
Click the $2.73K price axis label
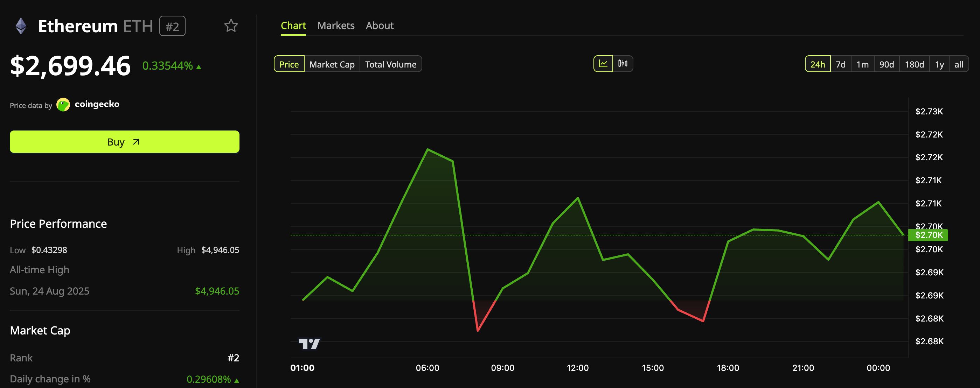(x=929, y=111)
